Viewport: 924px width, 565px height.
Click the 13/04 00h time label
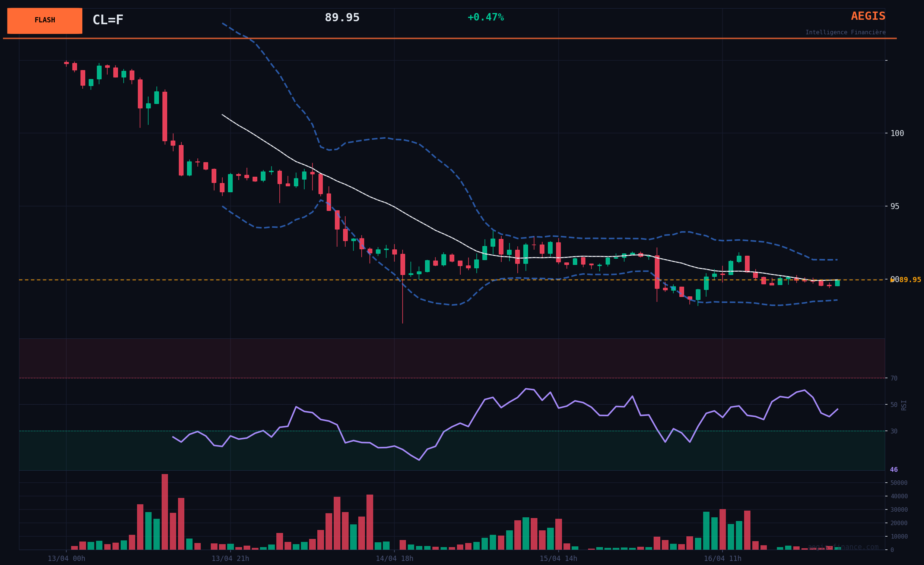[x=66, y=559]
